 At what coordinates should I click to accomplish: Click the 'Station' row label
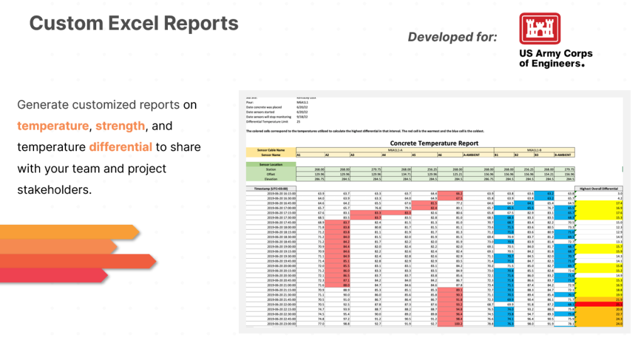pyautogui.click(x=271, y=169)
